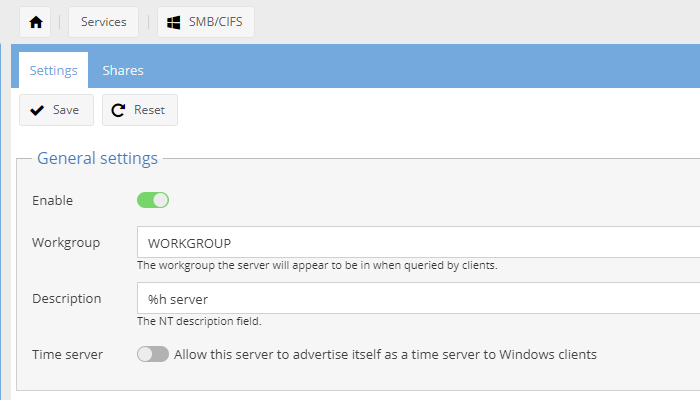
Task: Click the General settings section header
Action: pos(97,158)
